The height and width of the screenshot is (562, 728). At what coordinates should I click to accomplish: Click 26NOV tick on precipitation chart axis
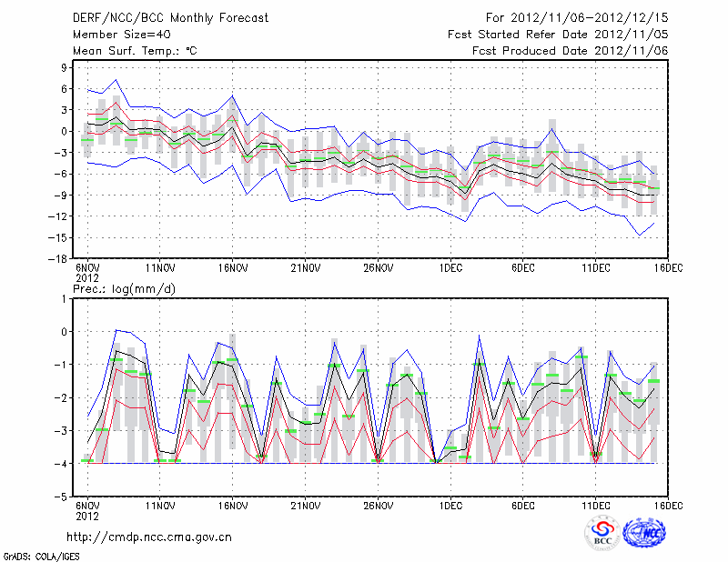tap(378, 506)
